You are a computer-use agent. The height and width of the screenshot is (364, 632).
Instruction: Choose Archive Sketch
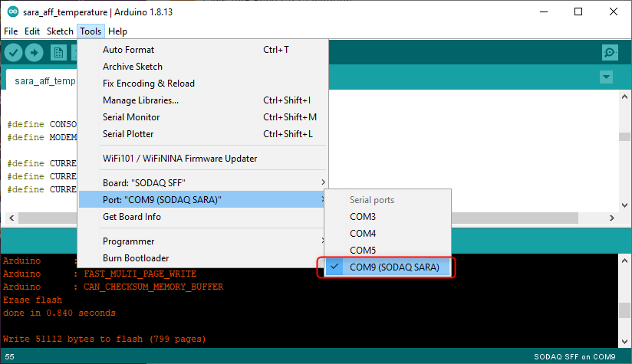pos(202,67)
